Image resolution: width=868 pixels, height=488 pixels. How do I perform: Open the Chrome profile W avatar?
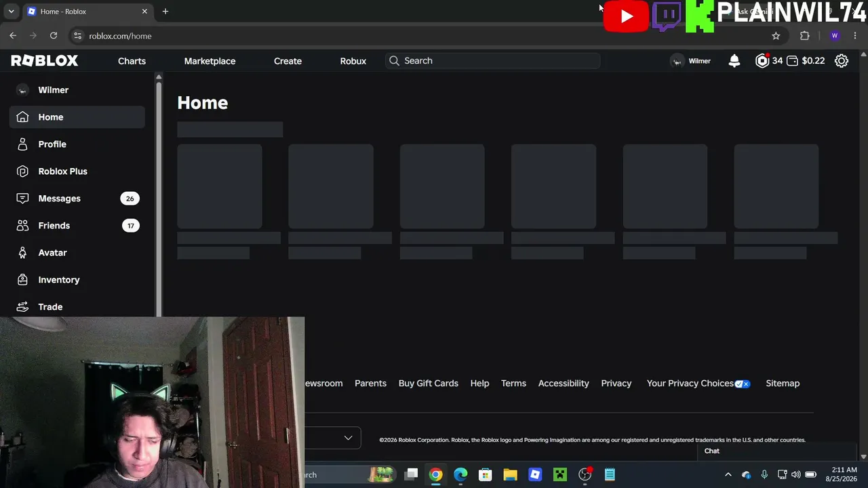tap(835, 36)
